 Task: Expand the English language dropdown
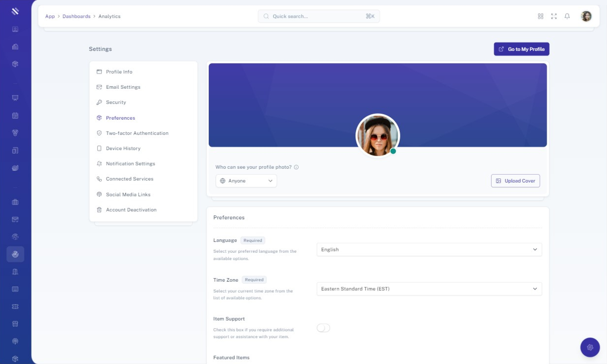tap(429, 249)
